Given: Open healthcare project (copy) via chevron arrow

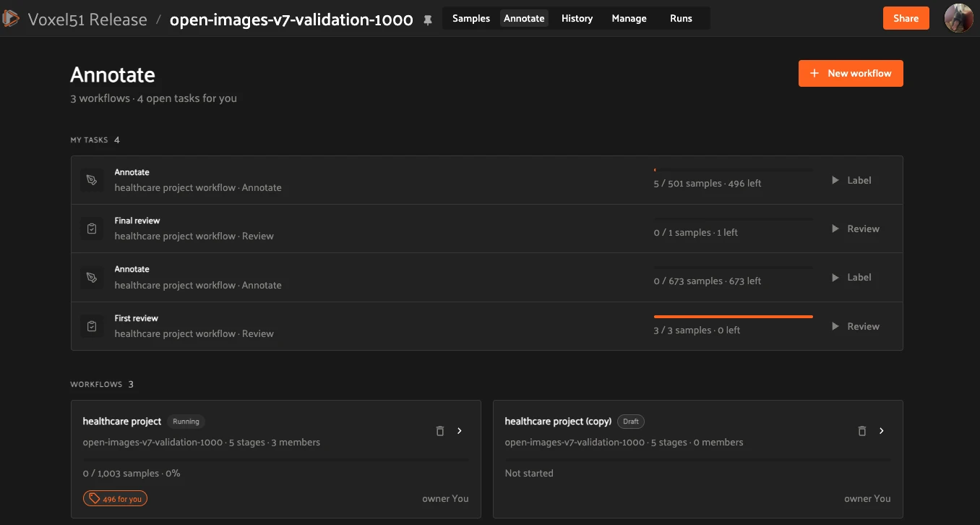Looking at the screenshot, I should [882, 431].
